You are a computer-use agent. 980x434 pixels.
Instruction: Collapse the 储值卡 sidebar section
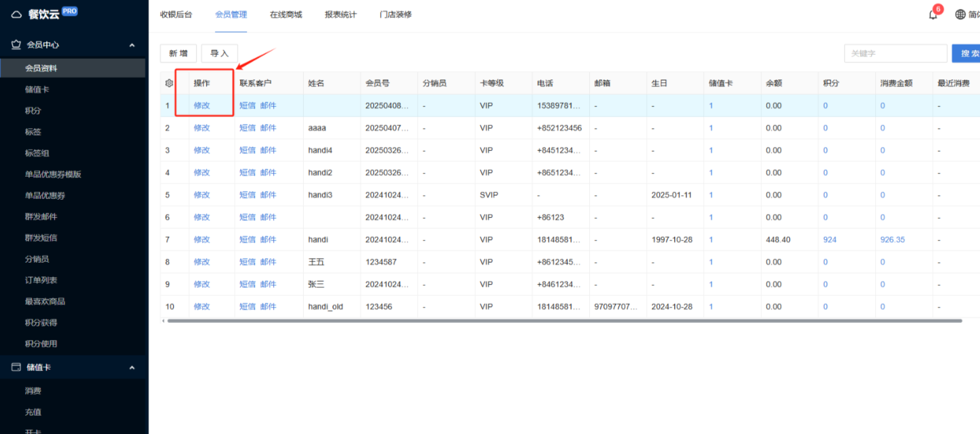[x=132, y=367]
